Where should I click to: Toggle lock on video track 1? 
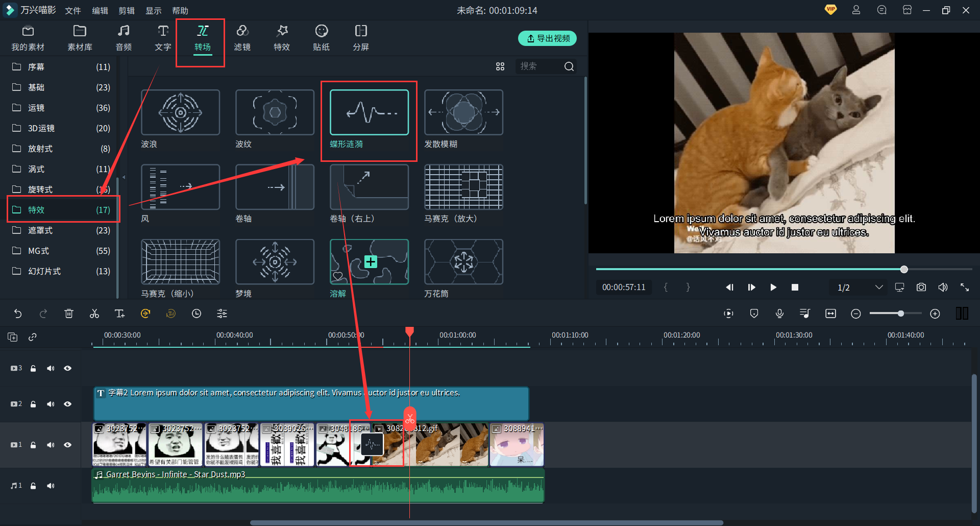[x=33, y=445]
